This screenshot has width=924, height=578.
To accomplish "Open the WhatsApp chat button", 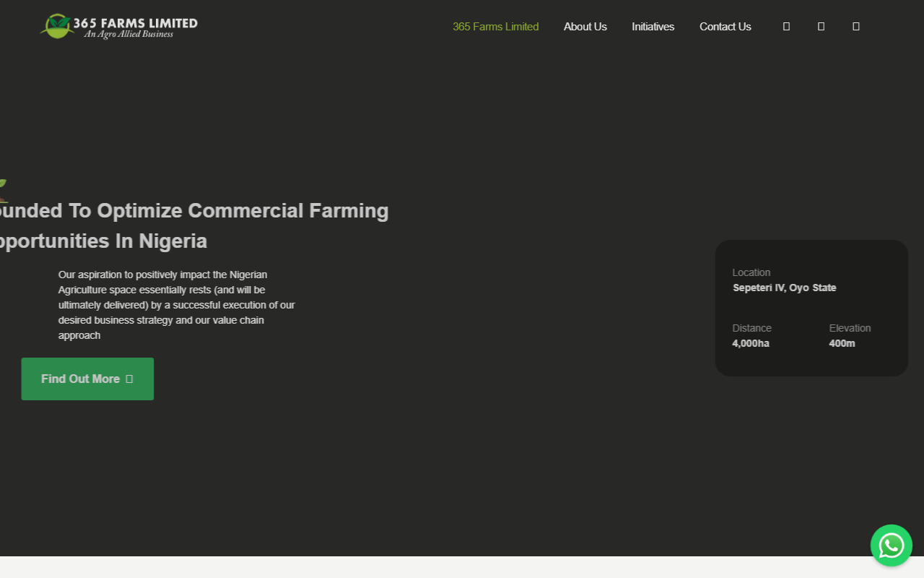I will (892, 545).
